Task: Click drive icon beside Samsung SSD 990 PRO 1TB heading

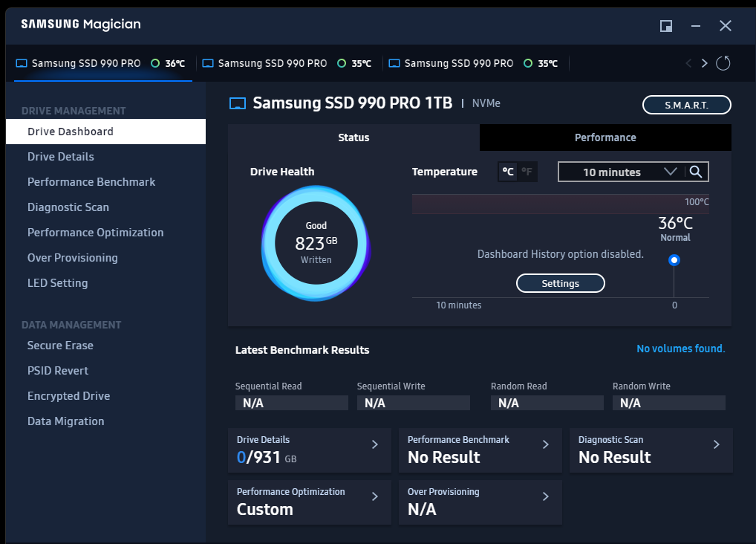Action: click(x=237, y=103)
